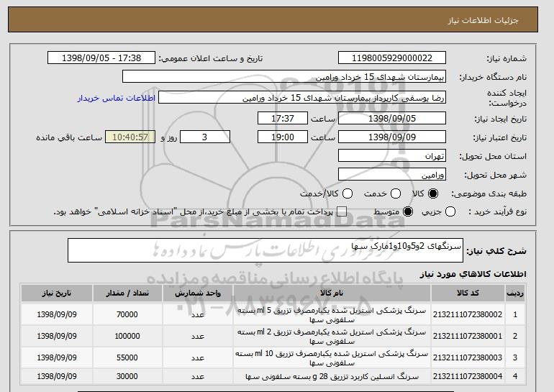554x392 pixels.
Task: Click the need date in row 1
Action: pyautogui.click(x=57, y=314)
